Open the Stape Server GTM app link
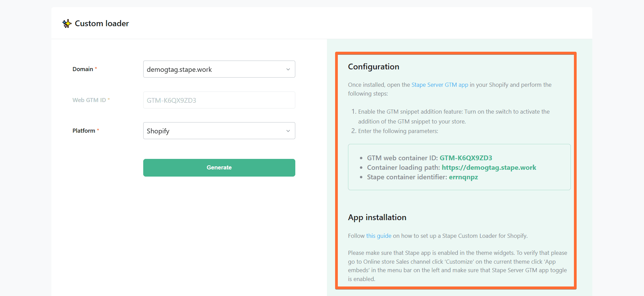 click(x=440, y=85)
